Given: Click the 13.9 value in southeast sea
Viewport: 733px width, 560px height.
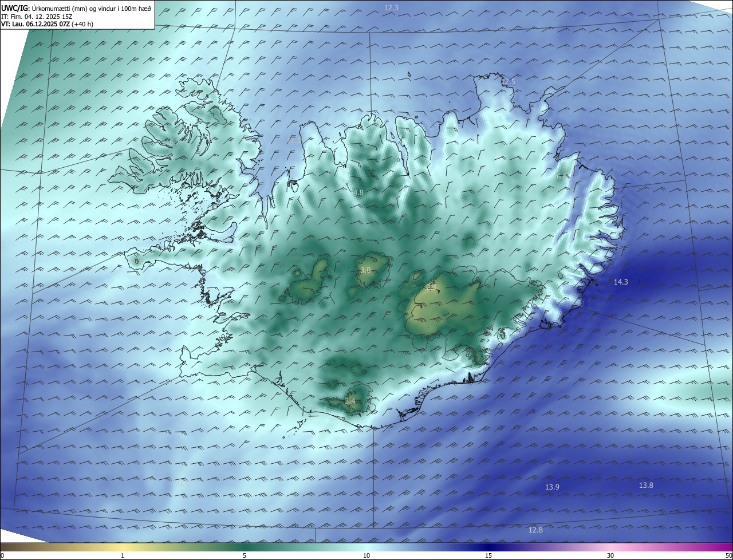Looking at the screenshot, I should tap(552, 487).
